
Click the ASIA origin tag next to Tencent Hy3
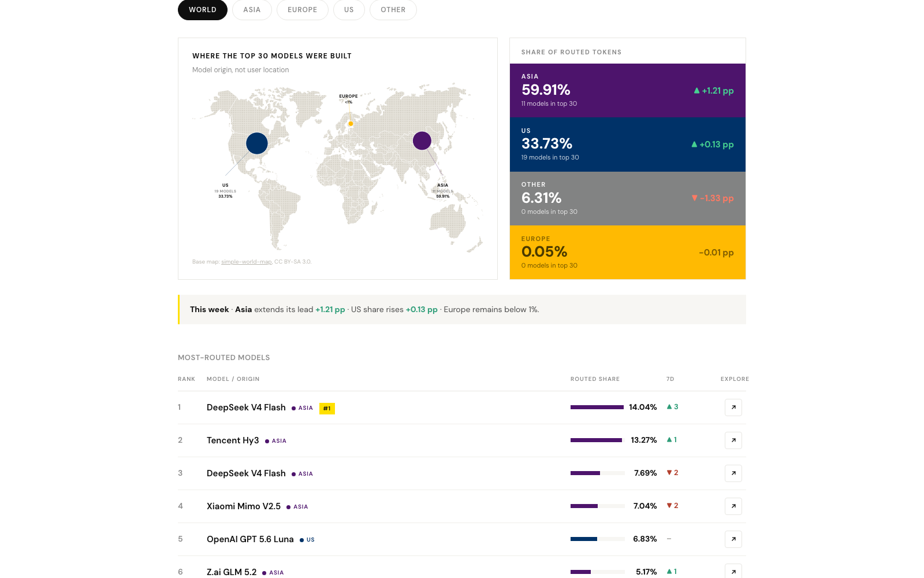[x=276, y=441]
